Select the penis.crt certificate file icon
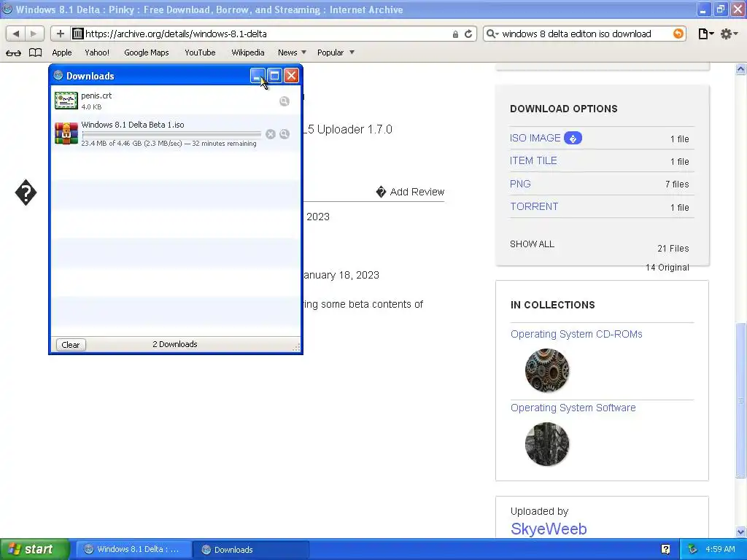747x560 pixels. click(x=66, y=101)
